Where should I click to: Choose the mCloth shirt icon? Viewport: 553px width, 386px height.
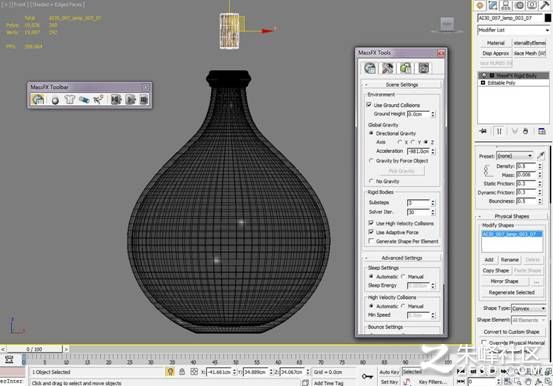(x=69, y=100)
